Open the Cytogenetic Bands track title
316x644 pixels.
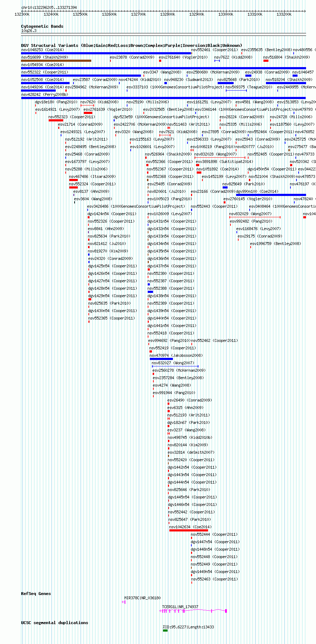(x=42, y=26)
